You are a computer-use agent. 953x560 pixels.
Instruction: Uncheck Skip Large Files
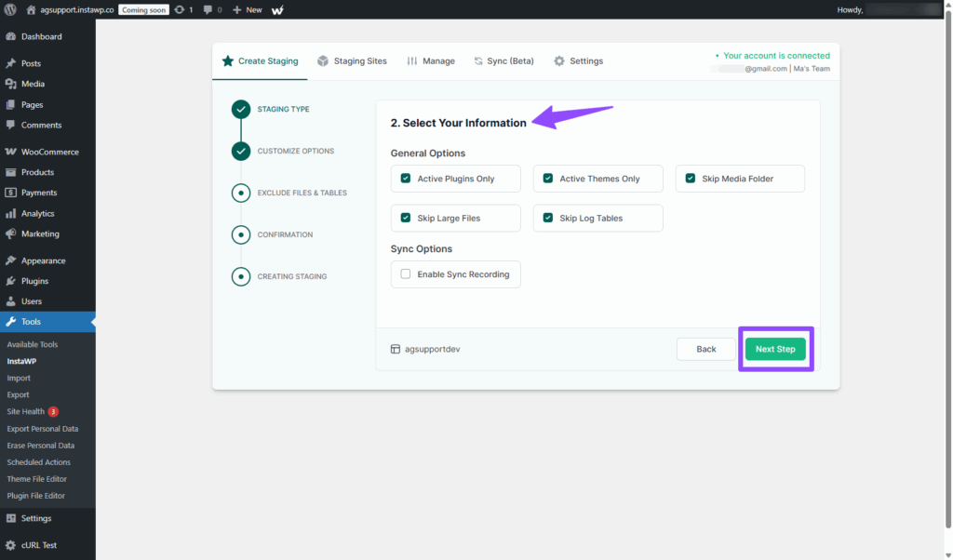(x=406, y=218)
